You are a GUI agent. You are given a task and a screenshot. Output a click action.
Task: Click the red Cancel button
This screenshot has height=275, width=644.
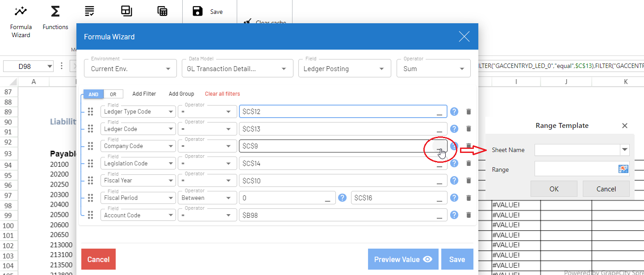point(98,259)
